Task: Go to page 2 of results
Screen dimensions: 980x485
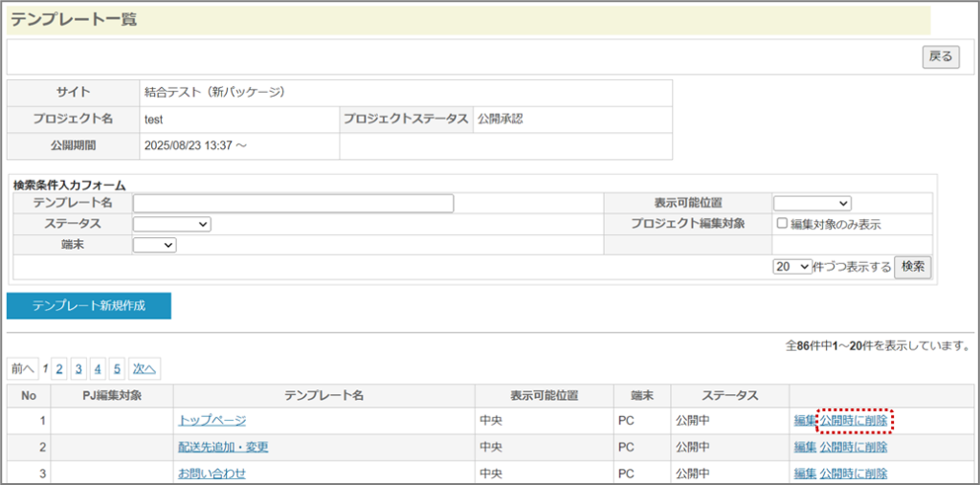Action: [59, 368]
